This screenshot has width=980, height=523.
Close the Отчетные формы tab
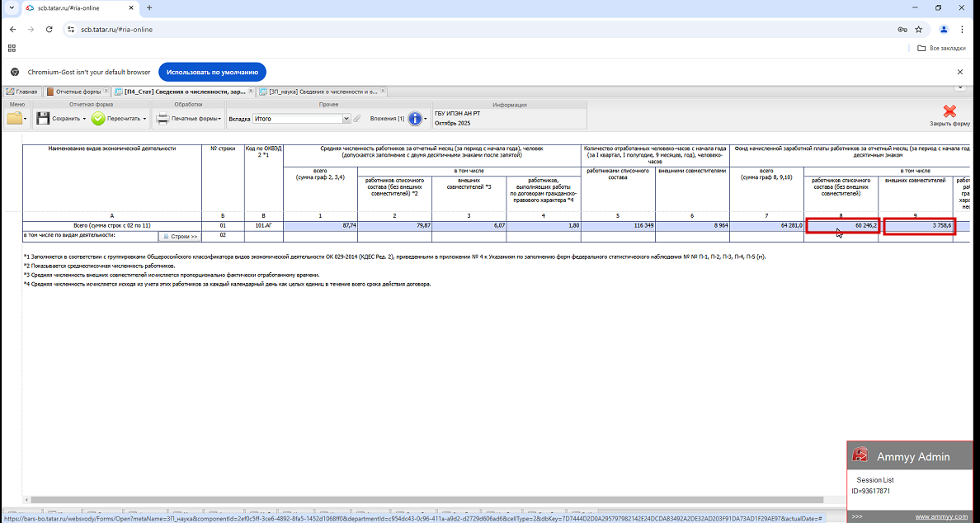tap(106, 92)
